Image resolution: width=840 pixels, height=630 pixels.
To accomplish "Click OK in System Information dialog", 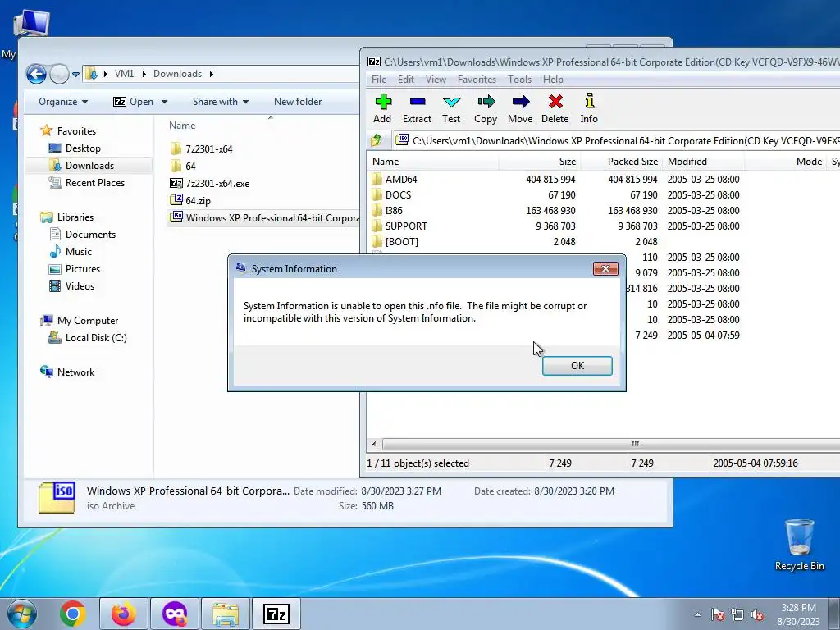I will (577, 365).
